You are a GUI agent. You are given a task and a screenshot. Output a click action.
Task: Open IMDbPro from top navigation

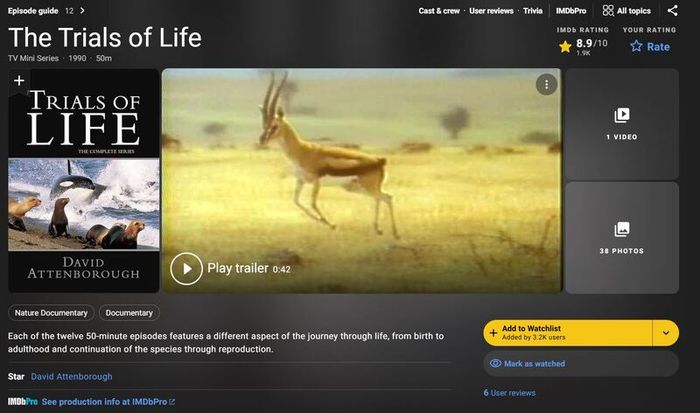(x=571, y=11)
